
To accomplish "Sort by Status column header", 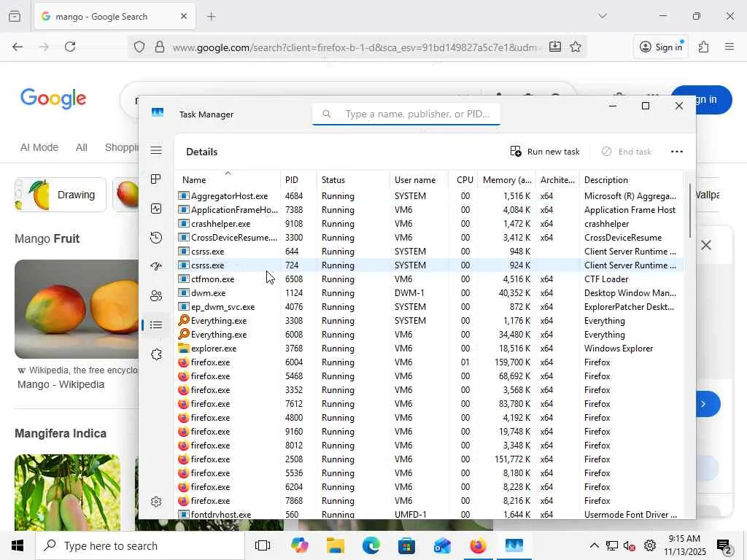I will (352, 179).
